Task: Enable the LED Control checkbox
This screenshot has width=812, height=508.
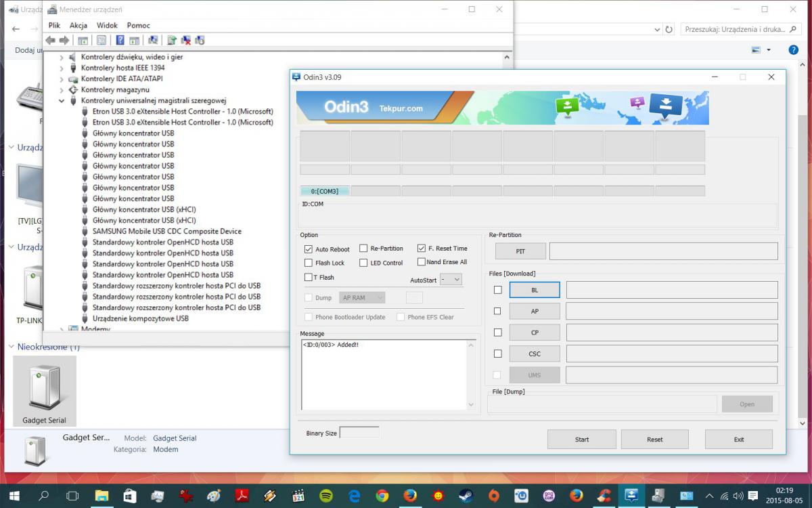Action: pyautogui.click(x=363, y=263)
